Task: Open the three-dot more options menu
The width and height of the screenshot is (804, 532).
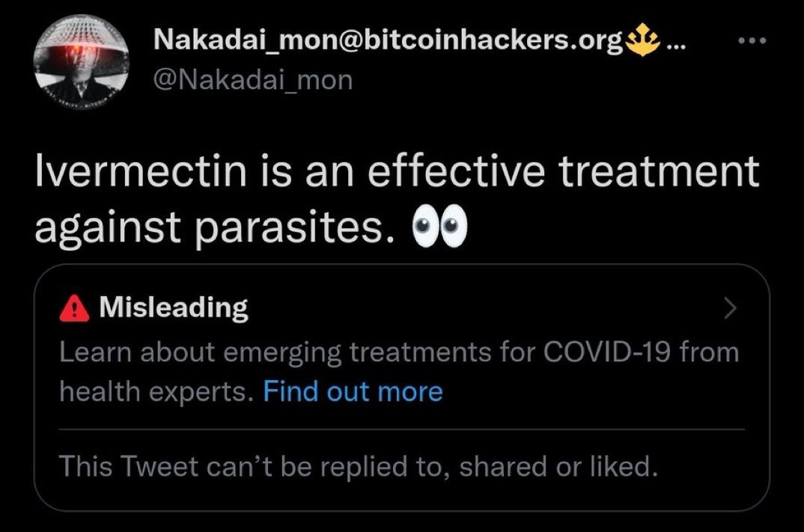Action: [752, 40]
